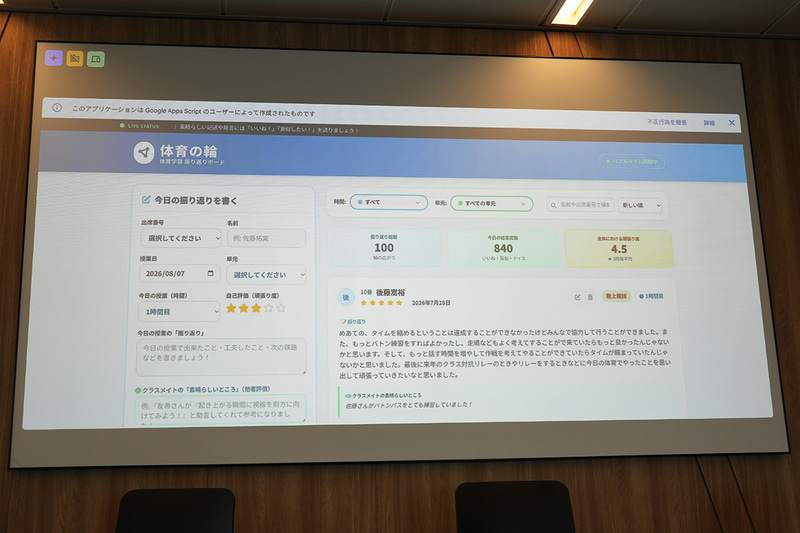Open the 出席番号 dropdown
The height and width of the screenshot is (533, 800).
point(181,238)
